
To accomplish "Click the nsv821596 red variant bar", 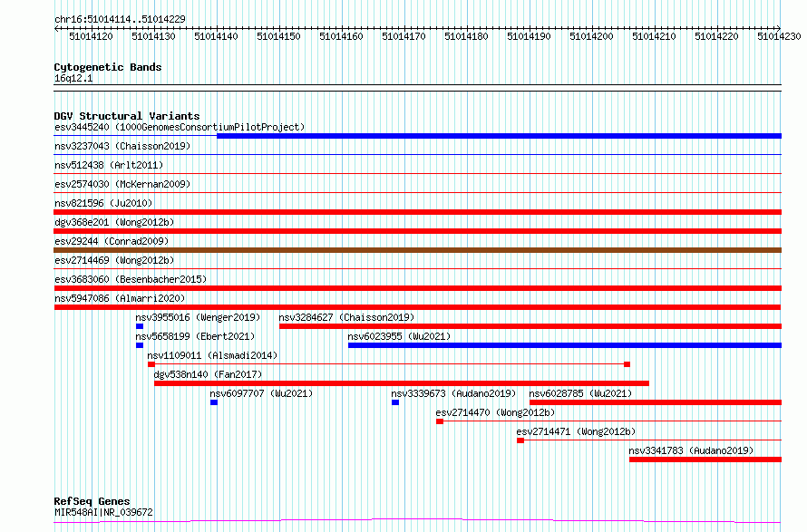I will pyautogui.click(x=417, y=212).
